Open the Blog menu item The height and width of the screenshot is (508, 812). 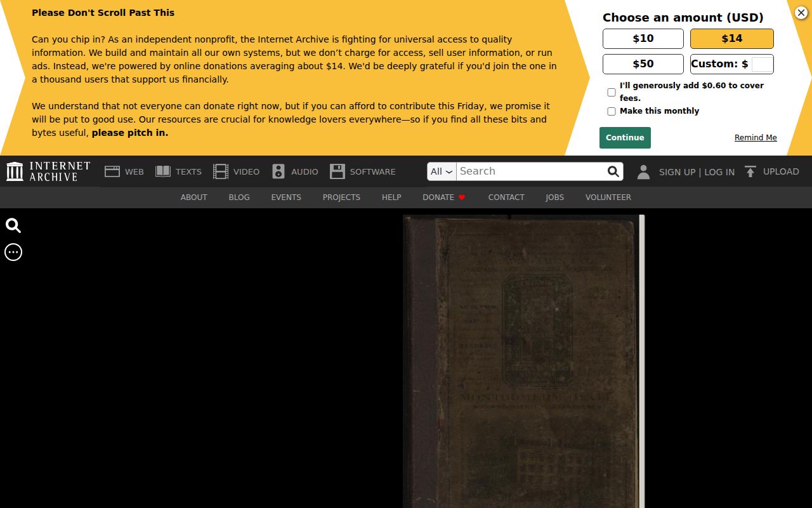239,197
